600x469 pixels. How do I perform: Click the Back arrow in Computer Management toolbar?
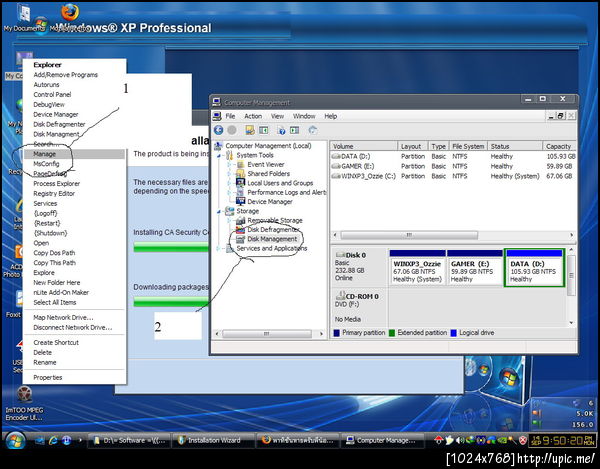point(218,130)
